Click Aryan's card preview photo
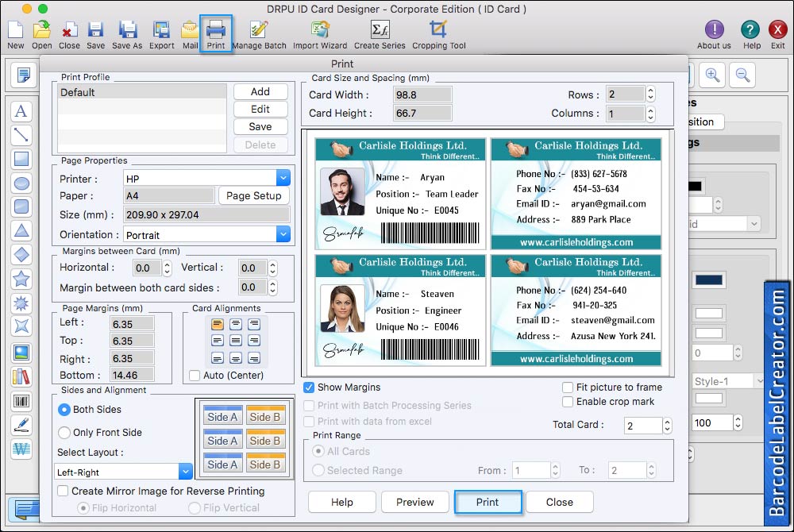Screen dimensions: 794x532 (342, 192)
